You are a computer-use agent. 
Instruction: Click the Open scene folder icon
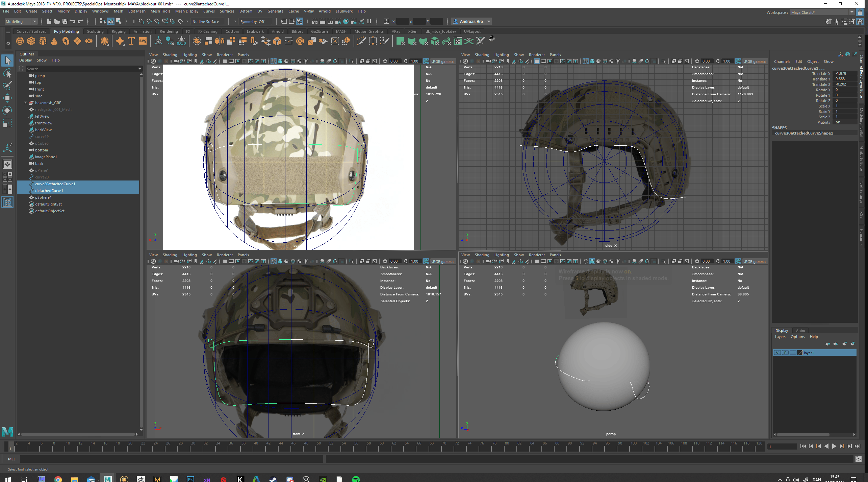(57, 21)
